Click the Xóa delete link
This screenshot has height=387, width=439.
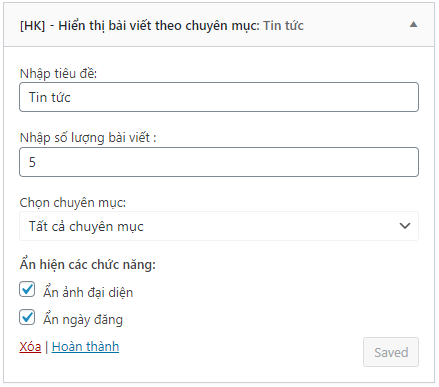click(30, 347)
